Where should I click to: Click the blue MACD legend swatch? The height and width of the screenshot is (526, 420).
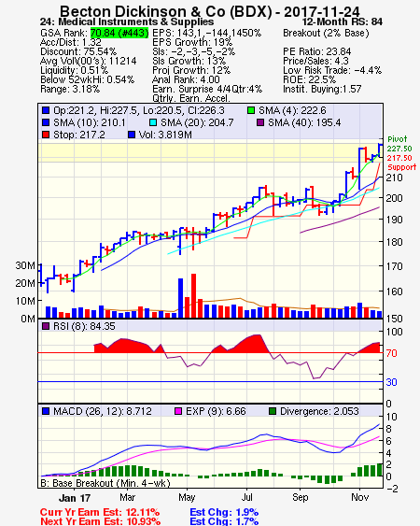46,411
